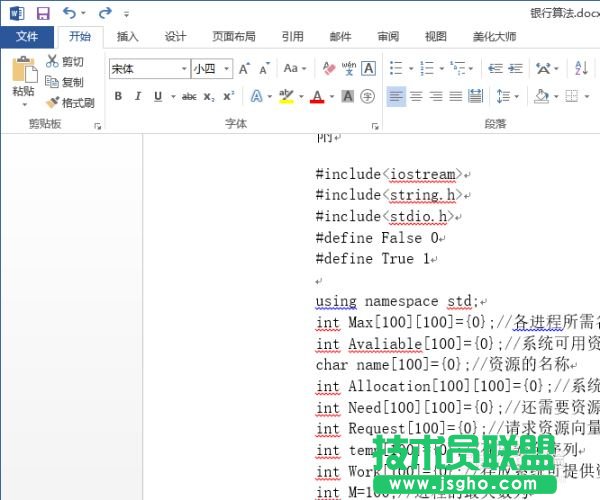The height and width of the screenshot is (500, 600).
Task: Clear all formatting with eraser icon
Action: 329,69
